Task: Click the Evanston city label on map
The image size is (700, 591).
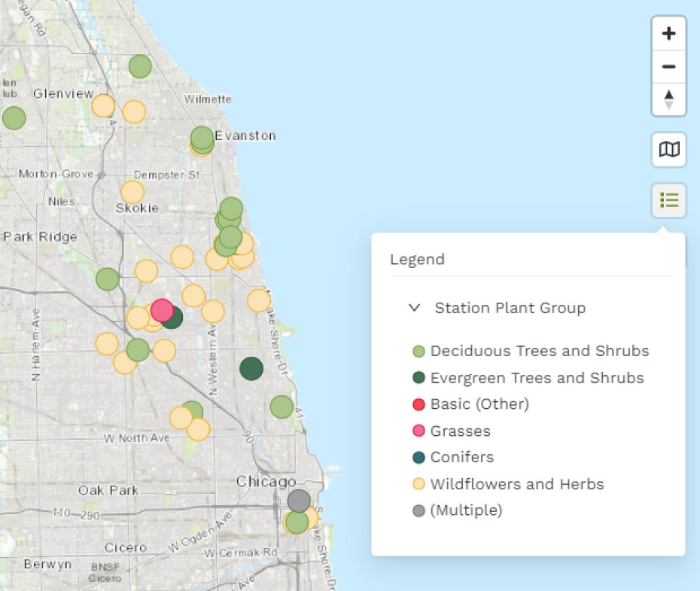Action: [x=245, y=136]
